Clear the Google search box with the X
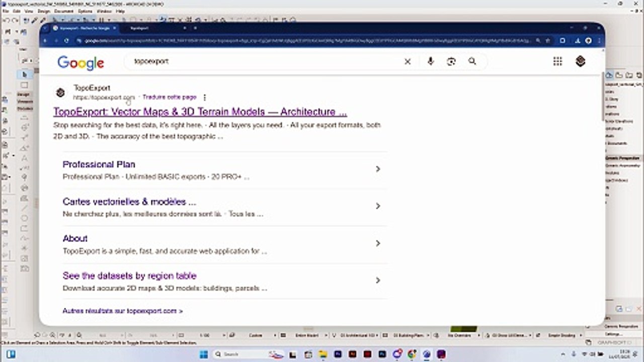This screenshot has height=362, width=644. tap(408, 61)
